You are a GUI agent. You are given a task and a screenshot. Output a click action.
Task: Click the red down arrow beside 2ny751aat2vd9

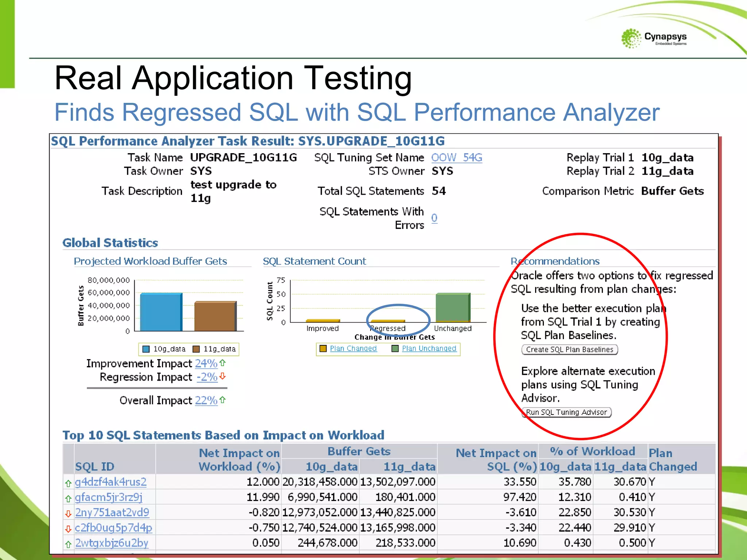tap(68, 514)
